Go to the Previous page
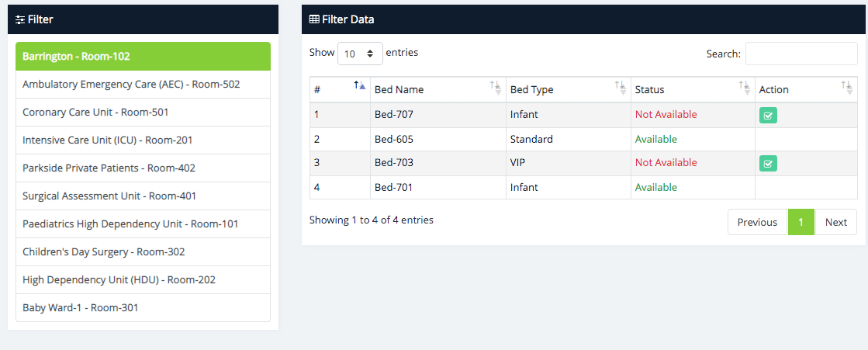 point(757,223)
